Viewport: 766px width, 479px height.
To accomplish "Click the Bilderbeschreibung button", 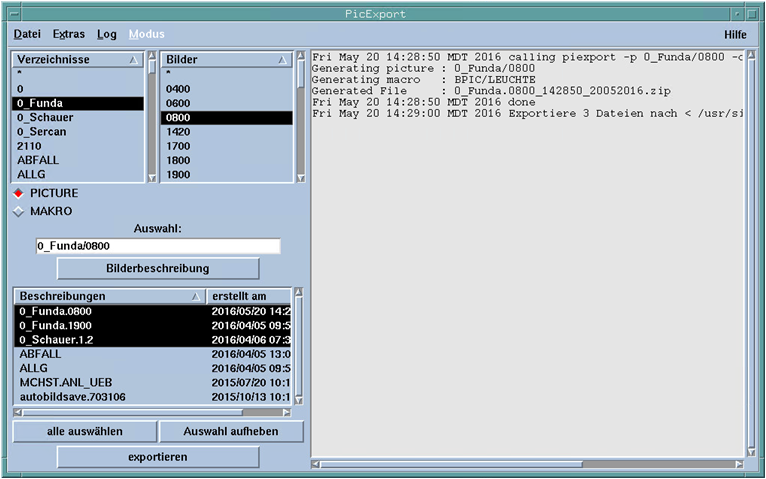I will click(x=158, y=268).
